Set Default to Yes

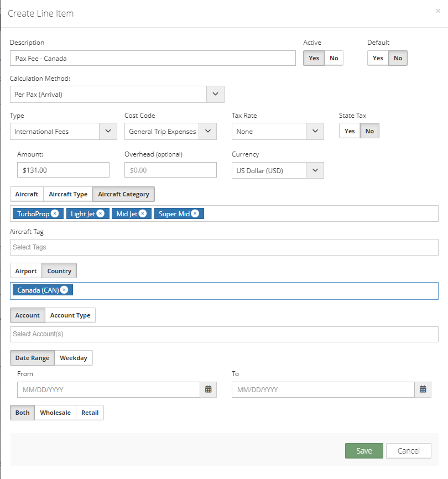click(378, 58)
